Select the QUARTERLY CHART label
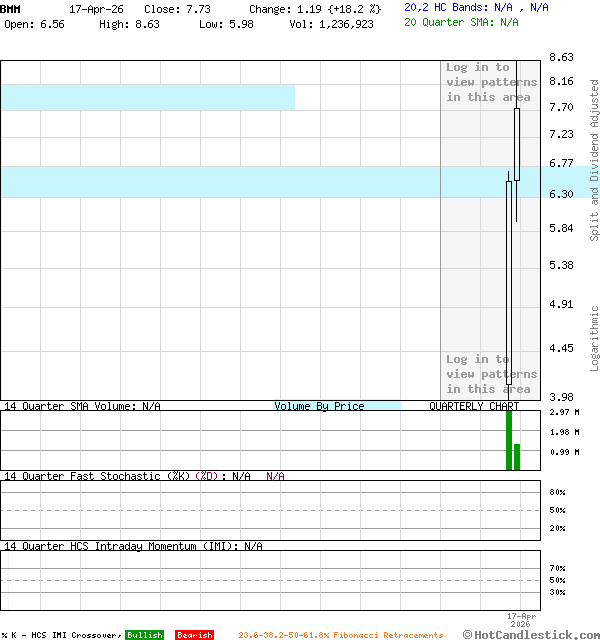The height and width of the screenshot is (640, 600). [474, 407]
